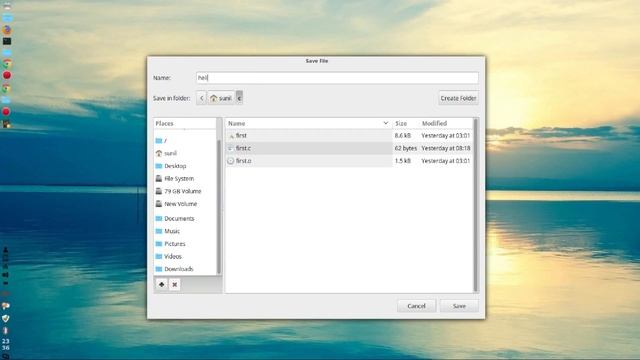Click the '1.5 kB' size cell

point(403,160)
